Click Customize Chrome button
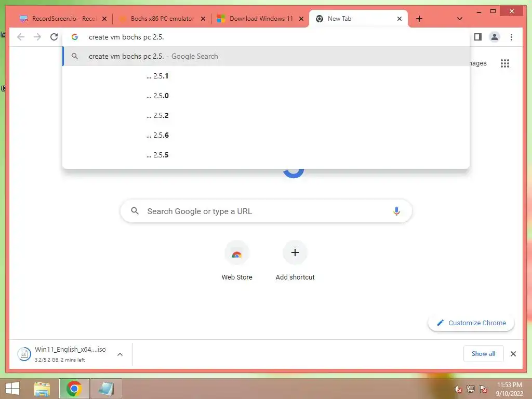Viewport: 532px width, 399px height. [x=471, y=323]
